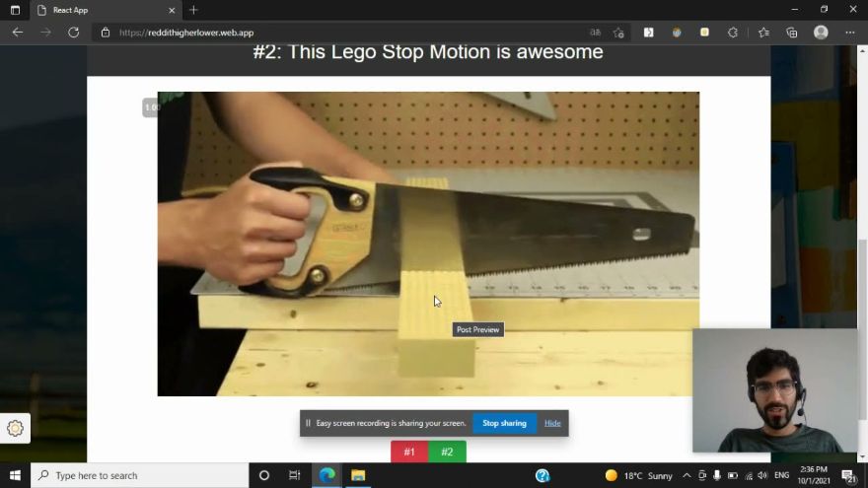
Task: Click the read aloud icon in the address bar
Action: point(595,33)
